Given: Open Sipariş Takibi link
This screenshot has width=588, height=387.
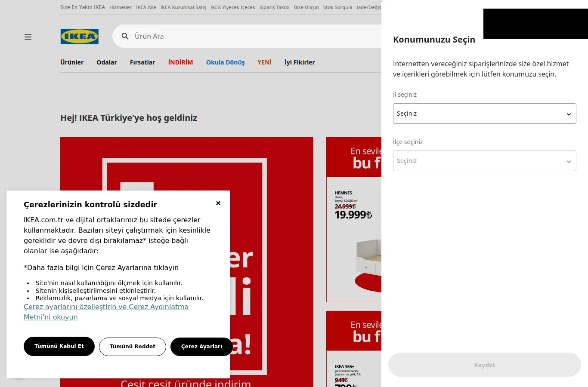Looking at the screenshot, I should point(274,7).
